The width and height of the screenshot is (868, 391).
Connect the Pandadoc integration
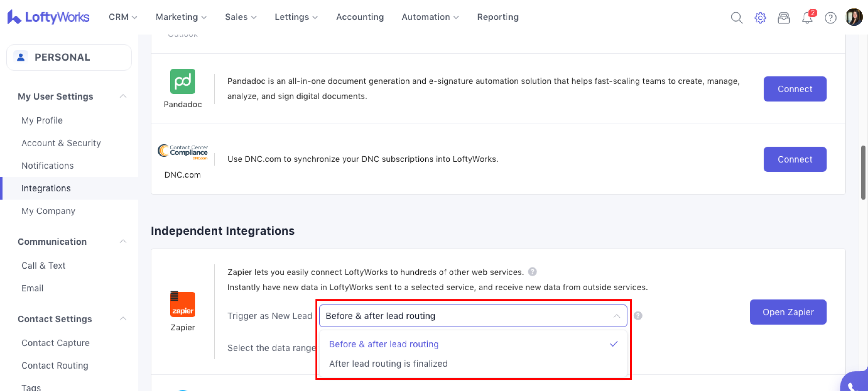pos(795,89)
